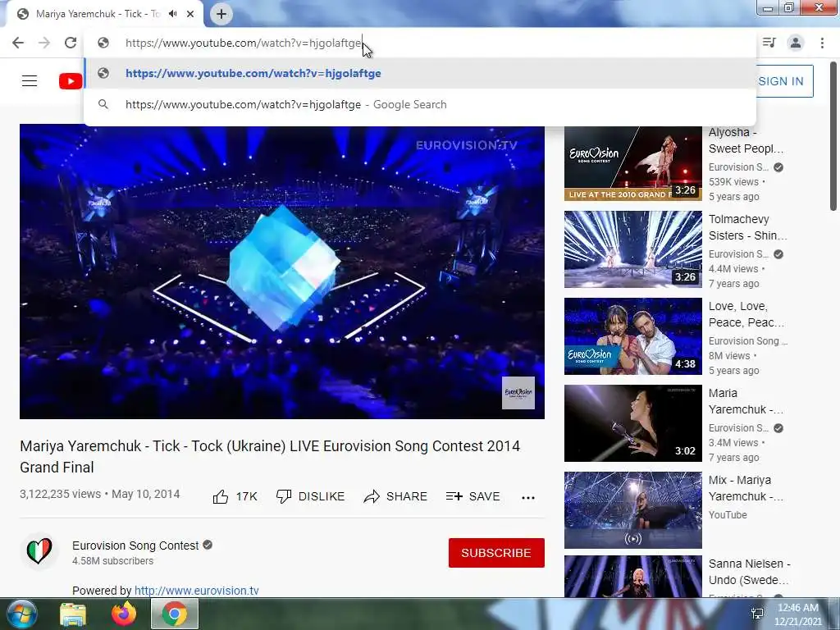The width and height of the screenshot is (840, 630).
Task: Open the Mix - Mariya Yaremchuk playlist thumbnail
Action: (632, 510)
